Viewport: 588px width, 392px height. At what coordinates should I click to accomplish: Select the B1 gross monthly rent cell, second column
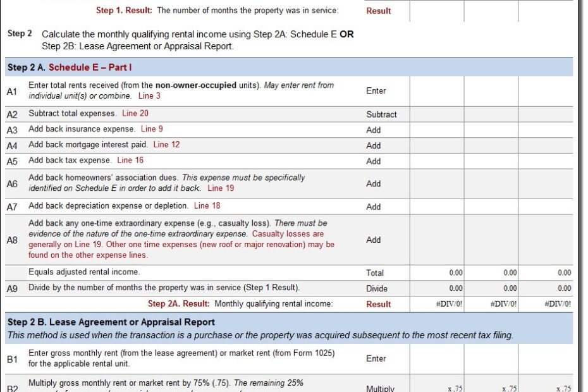(x=491, y=359)
